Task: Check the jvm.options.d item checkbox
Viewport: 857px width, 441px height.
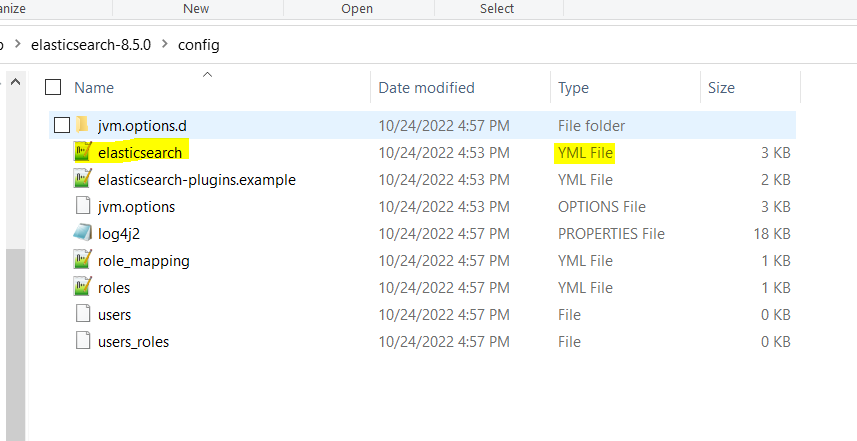Action: tap(62, 125)
